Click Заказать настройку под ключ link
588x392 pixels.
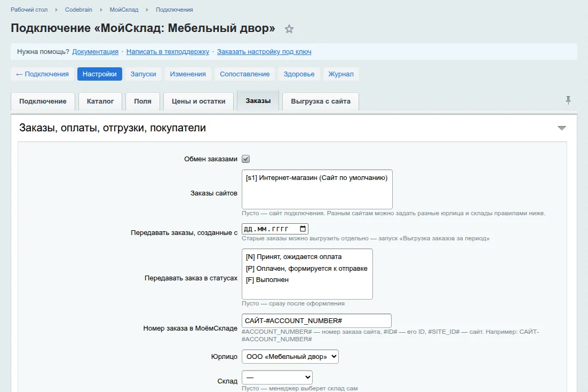coord(264,52)
